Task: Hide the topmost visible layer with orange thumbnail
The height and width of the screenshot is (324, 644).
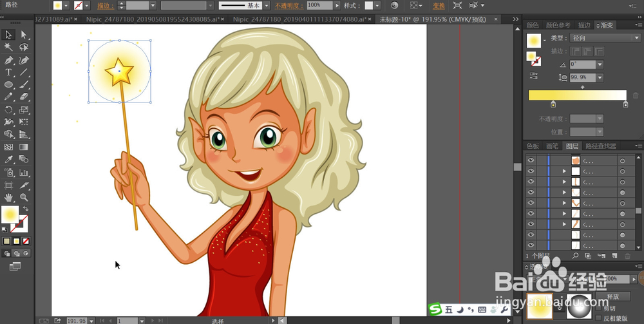Action: (x=531, y=160)
